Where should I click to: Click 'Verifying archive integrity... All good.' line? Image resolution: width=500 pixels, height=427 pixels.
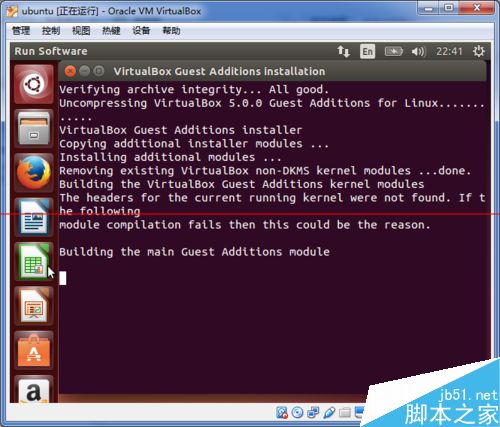pyautogui.click(x=194, y=90)
